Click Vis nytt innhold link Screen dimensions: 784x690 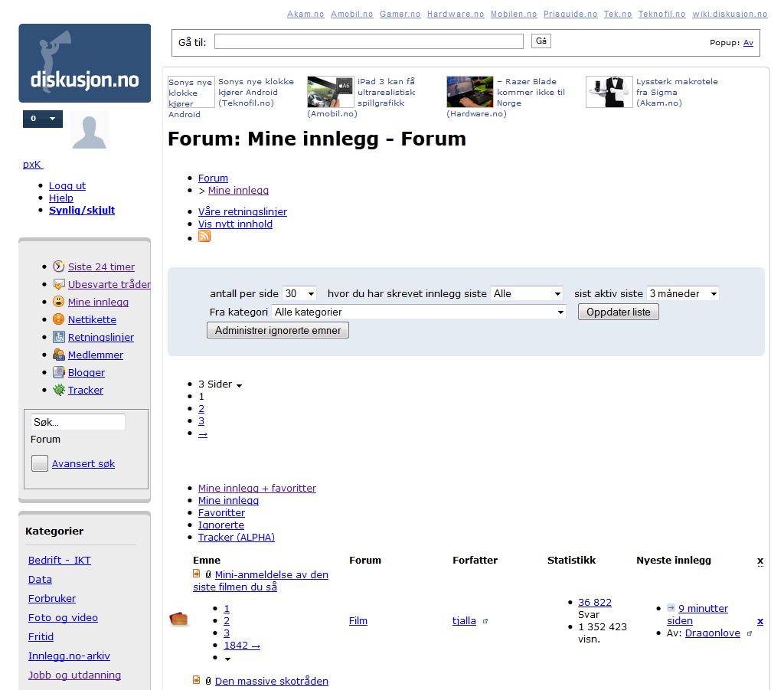click(236, 224)
